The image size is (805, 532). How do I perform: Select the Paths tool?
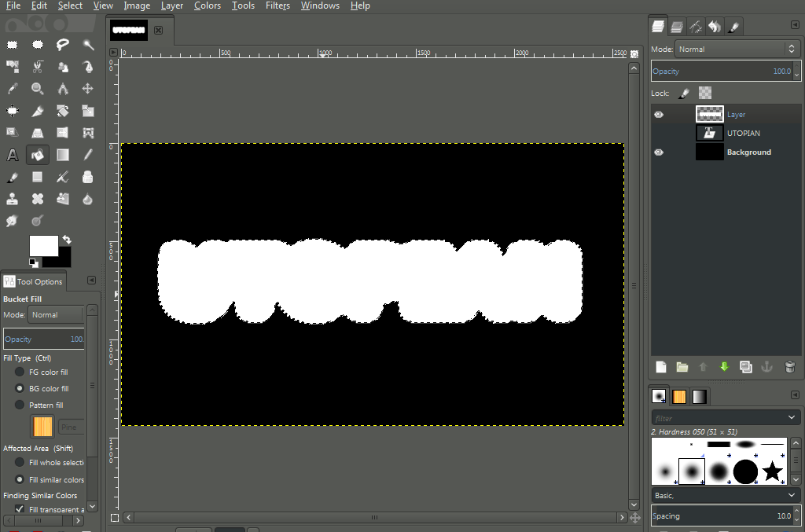point(88,67)
